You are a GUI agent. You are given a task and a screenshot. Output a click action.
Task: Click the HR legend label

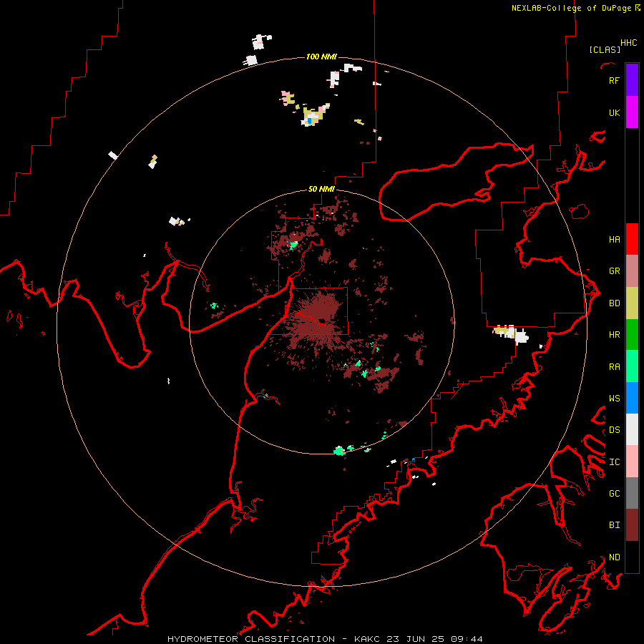[x=614, y=335]
